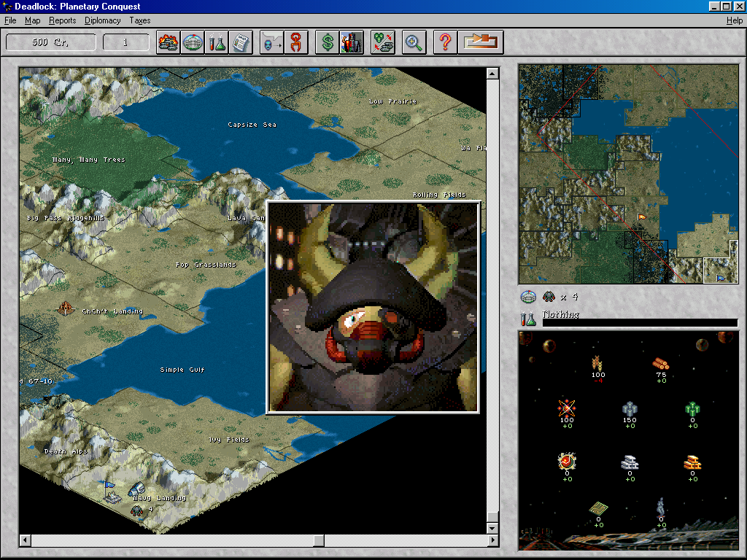Viewport: 747px width, 560px height.
Task: Click the Nothing research status text
Action: point(561,314)
